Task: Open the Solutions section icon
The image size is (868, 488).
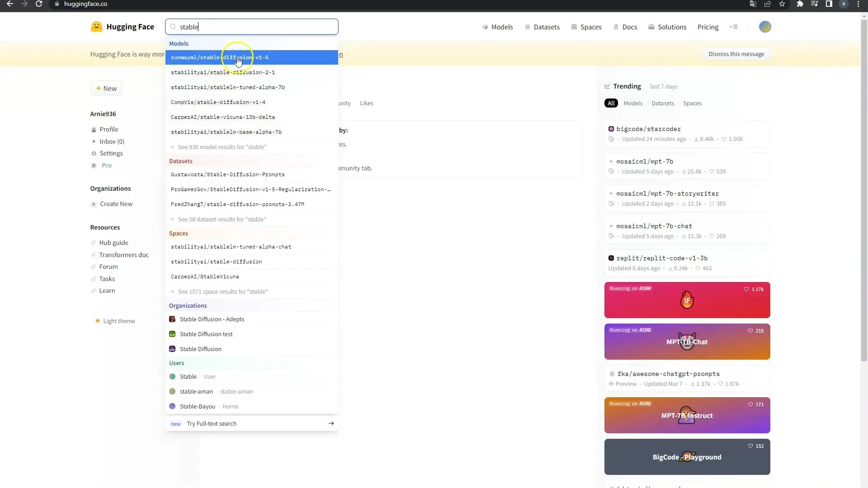Action: click(x=651, y=27)
